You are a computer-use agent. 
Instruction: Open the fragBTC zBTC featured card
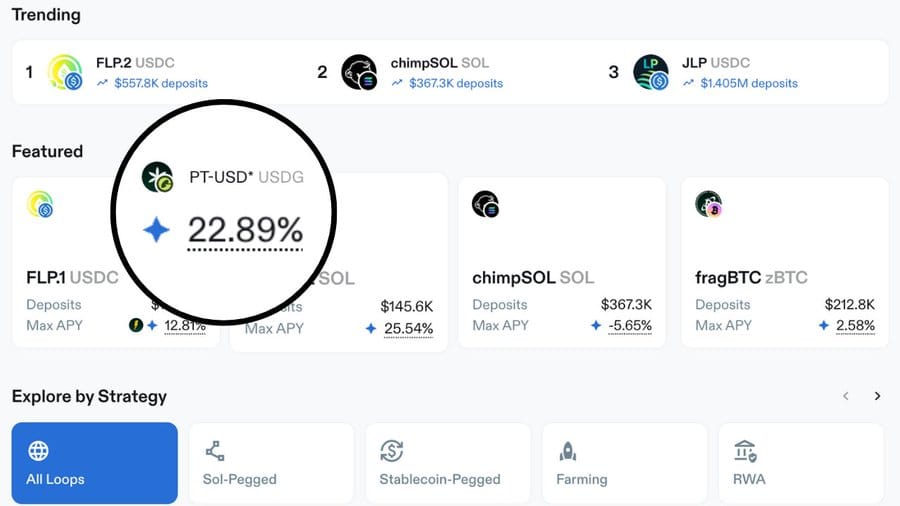[x=785, y=263]
